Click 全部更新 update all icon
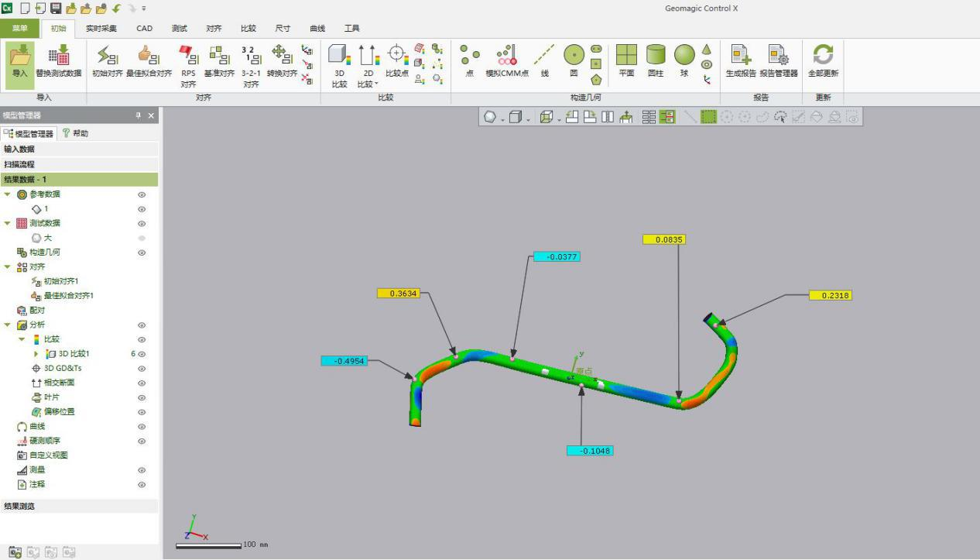Viewport: 980px width, 560px height. tap(823, 62)
